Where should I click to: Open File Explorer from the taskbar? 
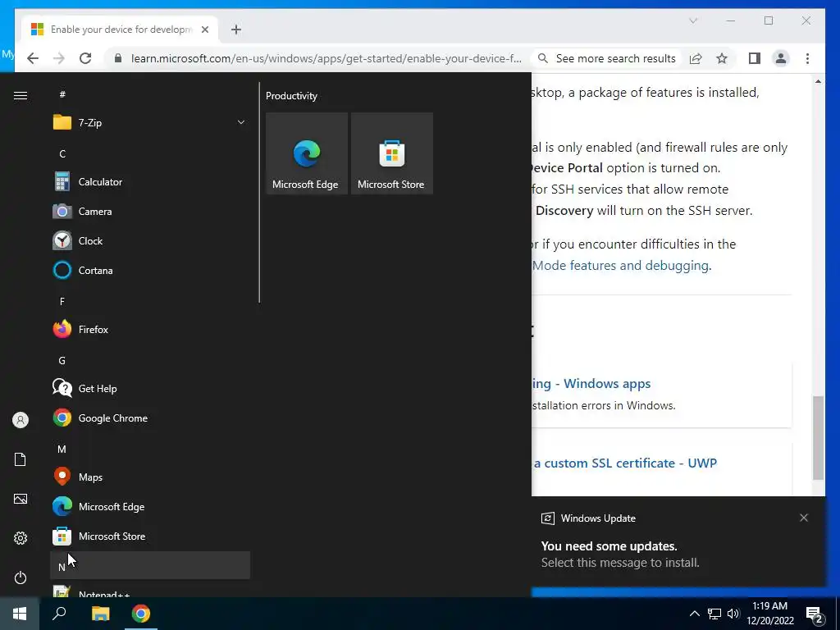pos(100,614)
